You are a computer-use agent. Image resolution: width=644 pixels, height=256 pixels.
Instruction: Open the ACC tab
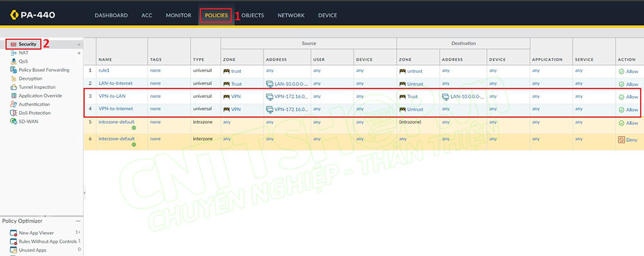(x=147, y=15)
